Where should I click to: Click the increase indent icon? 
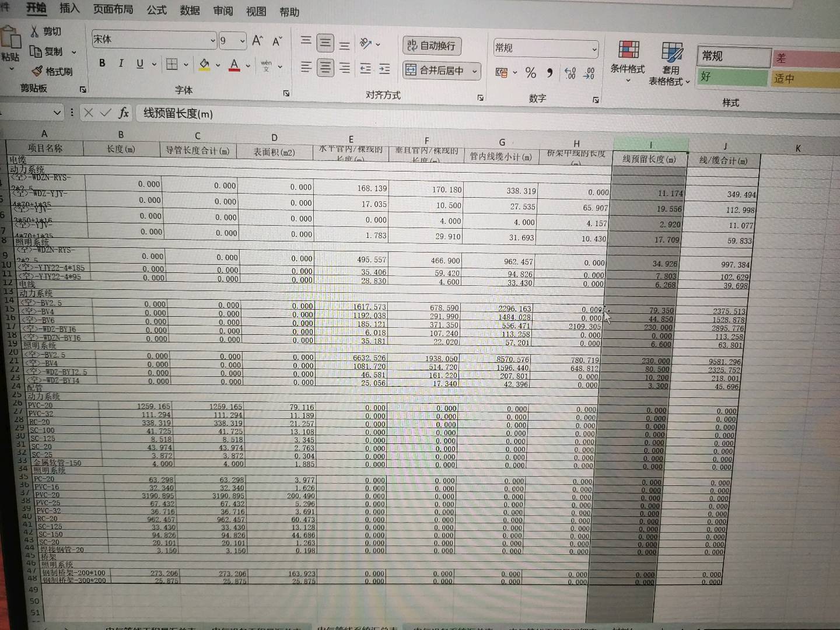click(x=384, y=69)
